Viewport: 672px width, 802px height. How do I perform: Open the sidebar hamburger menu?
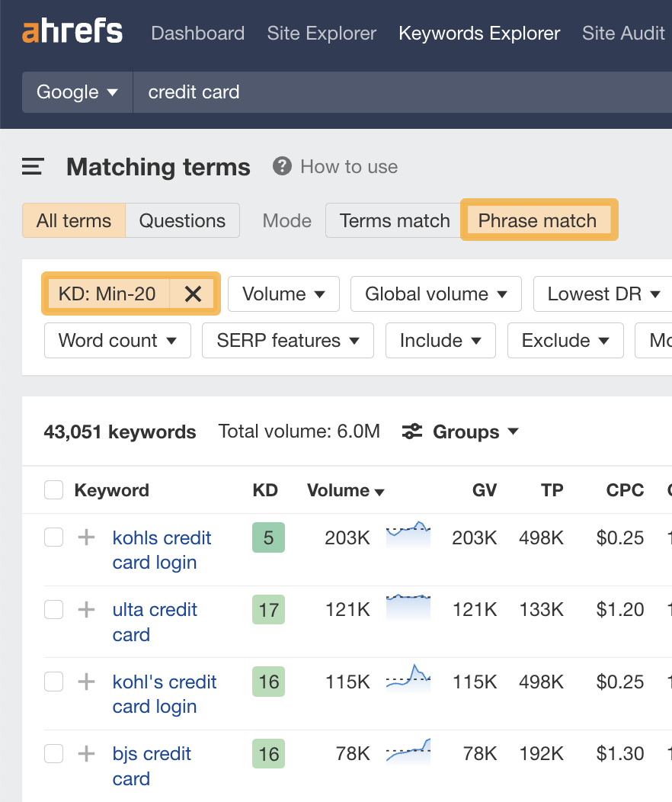tap(31, 166)
